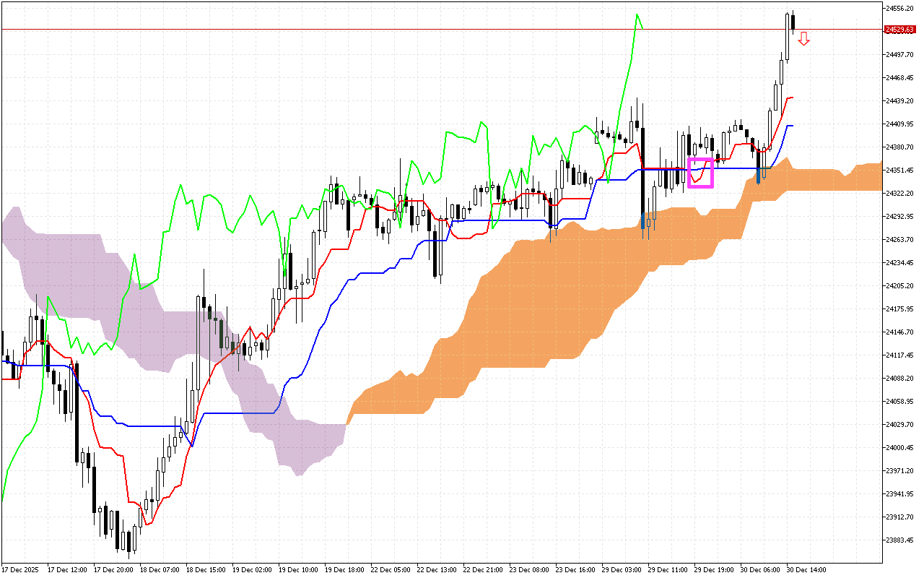Screen dimensions: 924x578
Task: Click the 24556.20 price axis label
Action: [x=899, y=8]
